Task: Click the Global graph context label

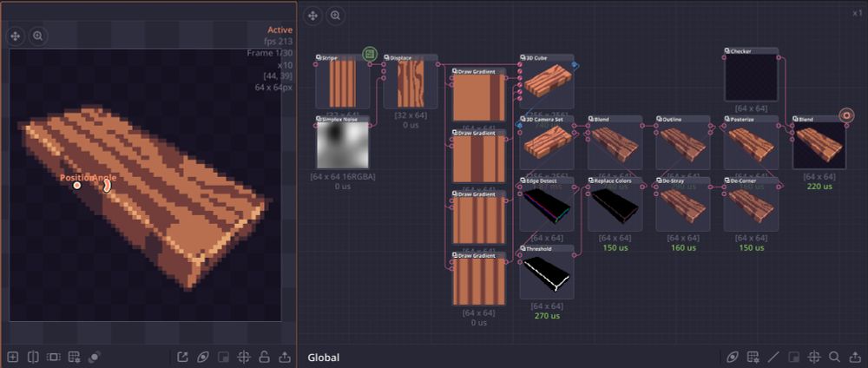Action: tap(323, 358)
